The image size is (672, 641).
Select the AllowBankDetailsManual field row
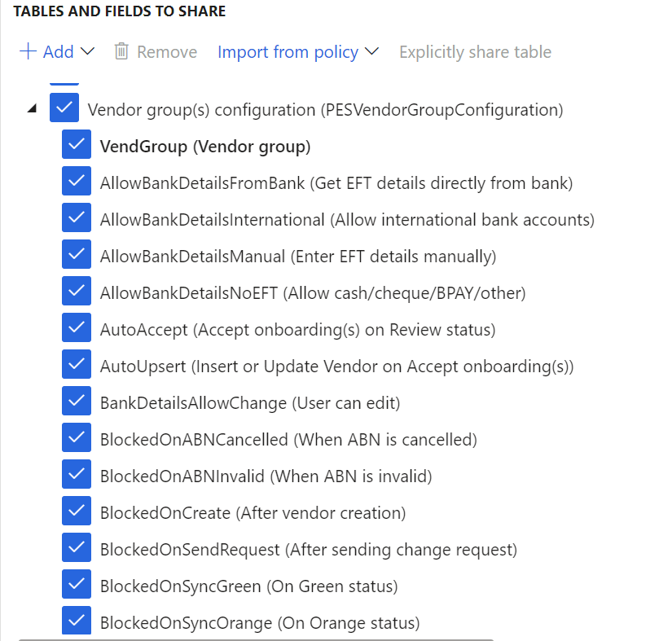tap(298, 257)
